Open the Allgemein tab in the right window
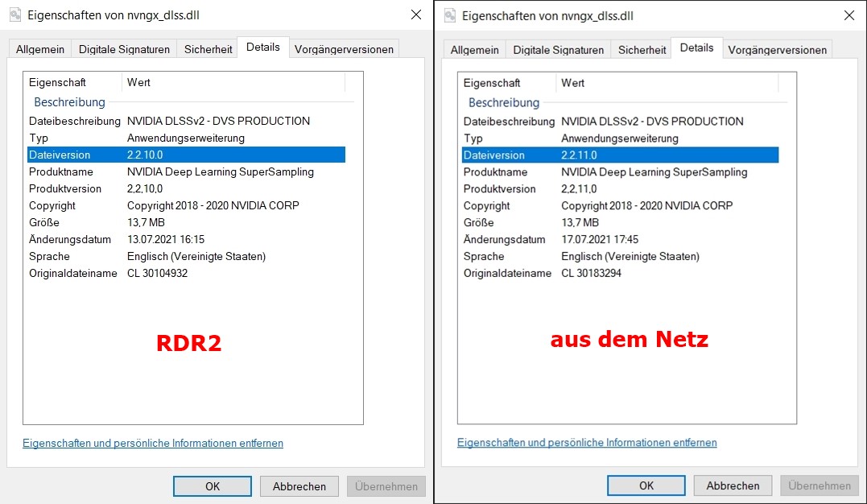This screenshot has width=867, height=504. click(474, 50)
